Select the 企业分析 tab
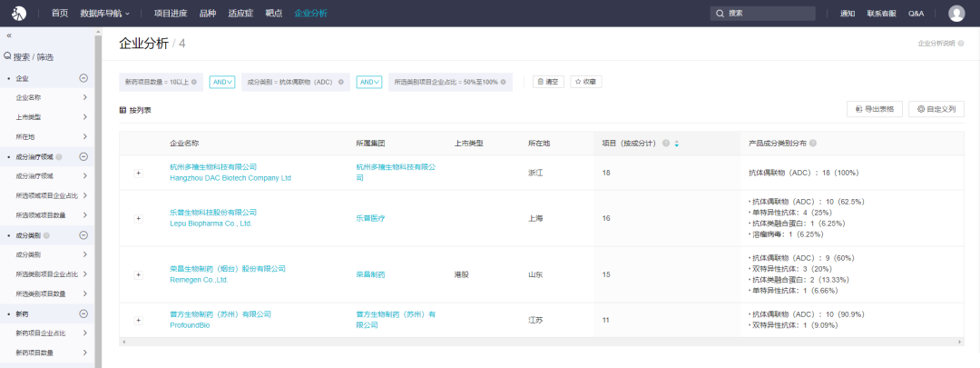This screenshot has width=980, height=368. tap(310, 13)
